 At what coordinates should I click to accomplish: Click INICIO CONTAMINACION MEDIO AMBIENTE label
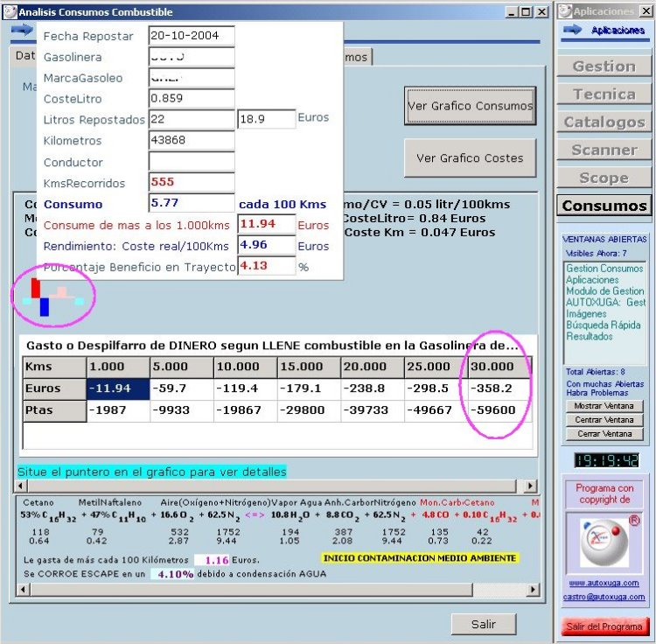point(420,558)
